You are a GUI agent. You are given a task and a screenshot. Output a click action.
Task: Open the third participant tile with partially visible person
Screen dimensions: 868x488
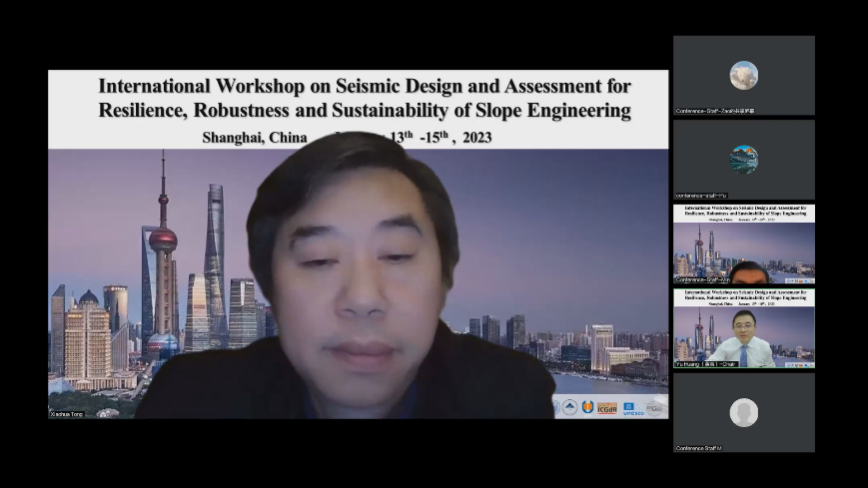pyautogui.click(x=743, y=244)
